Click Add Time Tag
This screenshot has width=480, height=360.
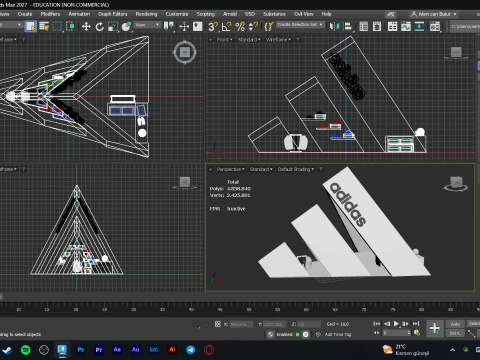(338, 334)
